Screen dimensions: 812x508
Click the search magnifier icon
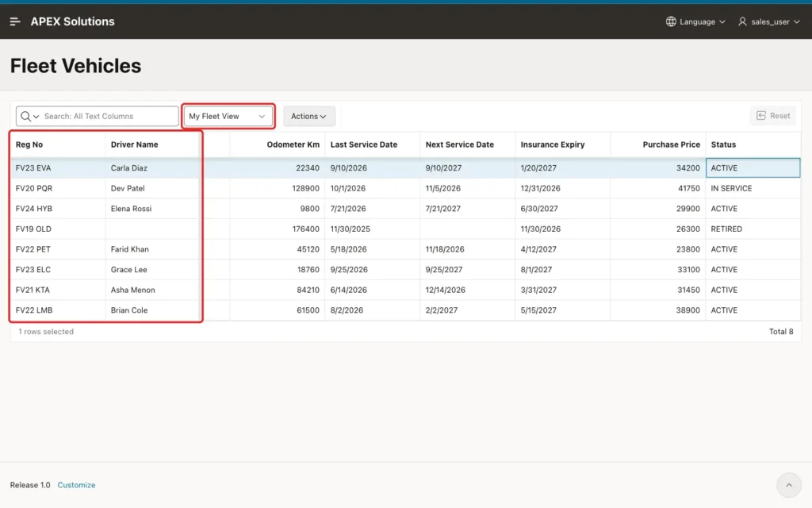coord(25,116)
